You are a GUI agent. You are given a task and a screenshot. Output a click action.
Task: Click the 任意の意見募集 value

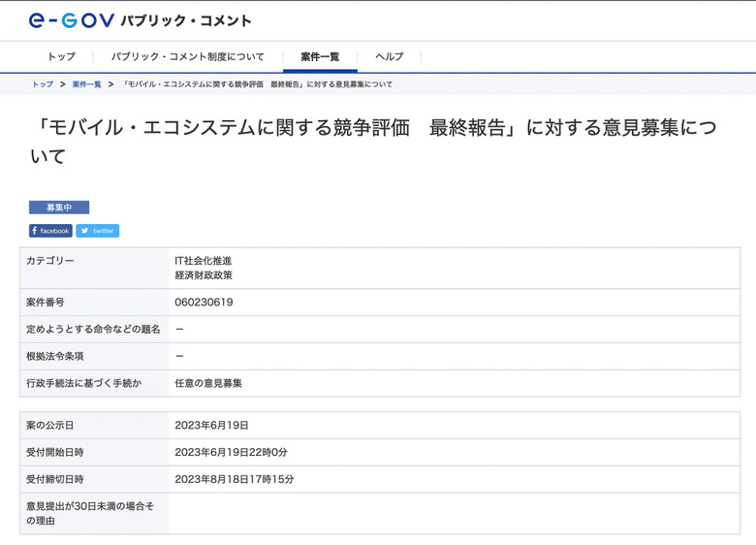(x=208, y=383)
